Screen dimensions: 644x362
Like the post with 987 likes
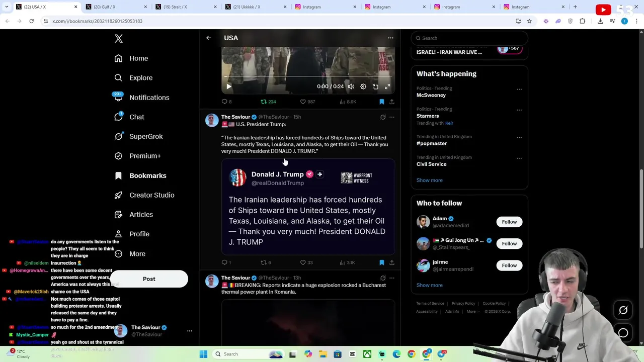click(307, 102)
